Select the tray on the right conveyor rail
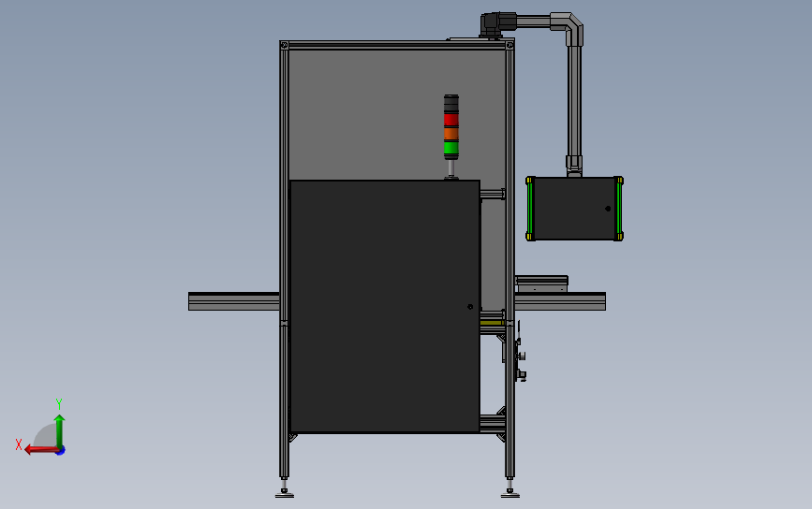Viewport: 812px width, 509px height. pyautogui.click(x=541, y=284)
